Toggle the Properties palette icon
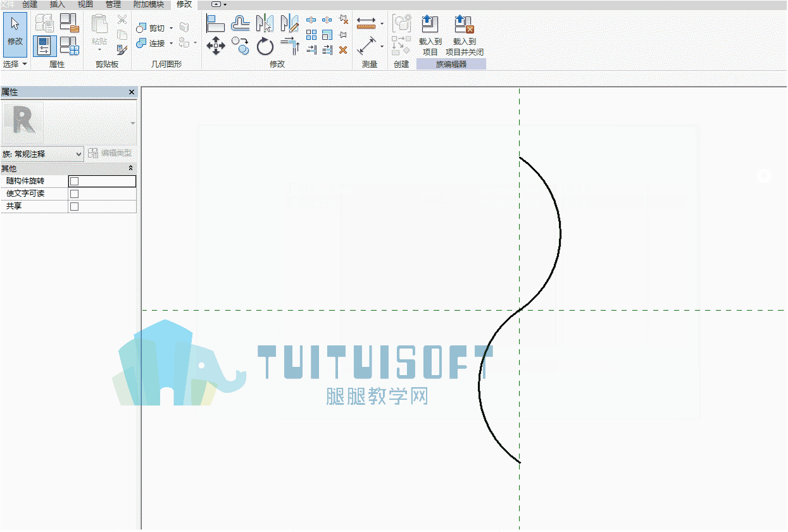This screenshot has width=788, height=532. click(x=44, y=46)
